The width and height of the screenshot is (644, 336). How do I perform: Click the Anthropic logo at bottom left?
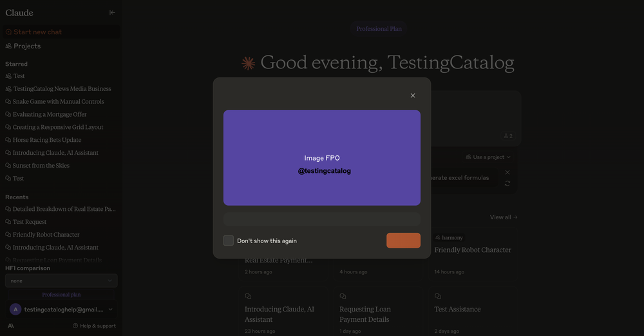pyautogui.click(x=11, y=326)
